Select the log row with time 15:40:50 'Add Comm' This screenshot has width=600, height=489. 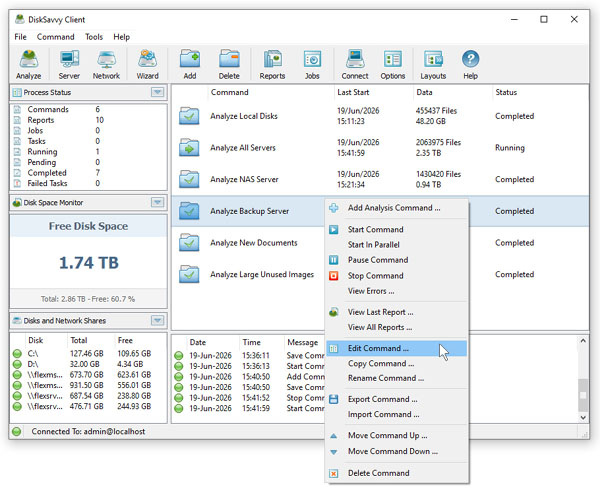(249, 377)
